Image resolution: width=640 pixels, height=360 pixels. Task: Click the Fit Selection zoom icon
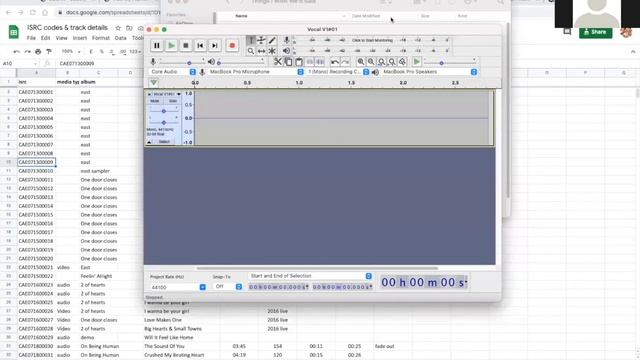click(x=382, y=62)
